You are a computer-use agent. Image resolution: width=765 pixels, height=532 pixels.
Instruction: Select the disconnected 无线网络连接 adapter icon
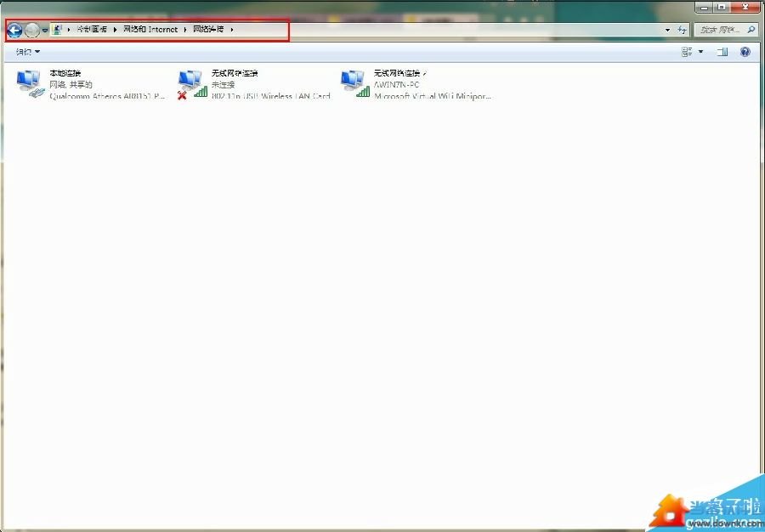[192, 84]
